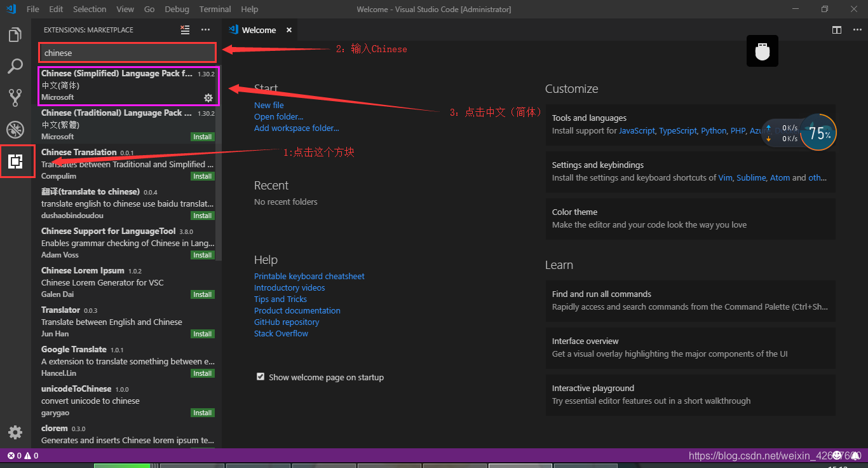This screenshot has width=868, height=468.
Task: Install Chinese (Traditional) Language Pack
Action: tap(203, 137)
